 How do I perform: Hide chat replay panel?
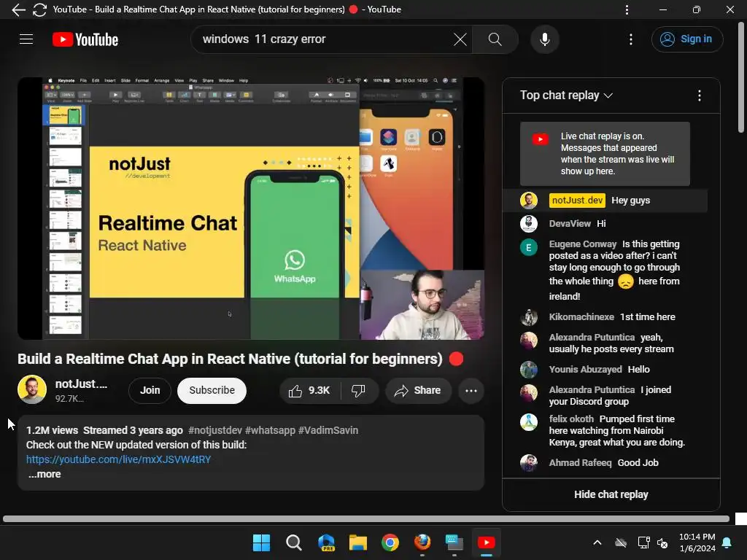[x=611, y=495]
